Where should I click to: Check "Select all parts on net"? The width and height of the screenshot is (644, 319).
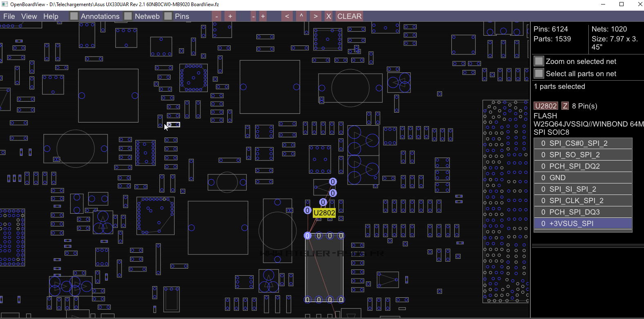(539, 74)
